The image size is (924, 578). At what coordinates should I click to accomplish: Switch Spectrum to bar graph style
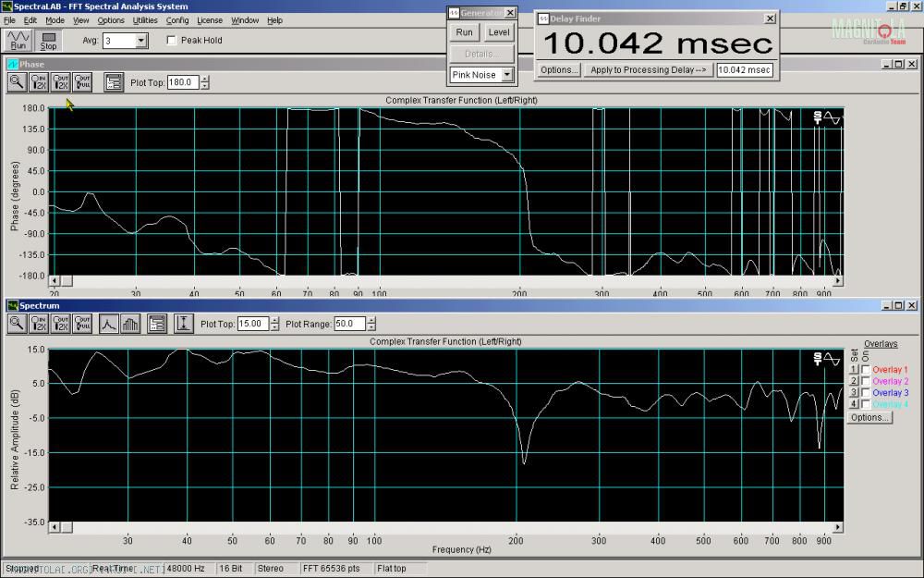click(x=130, y=323)
